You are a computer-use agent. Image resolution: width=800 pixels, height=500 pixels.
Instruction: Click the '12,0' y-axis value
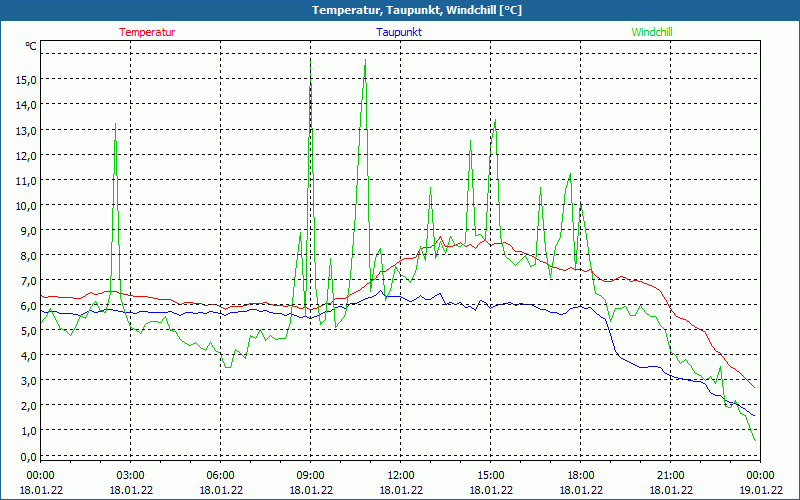[x=26, y=156]
